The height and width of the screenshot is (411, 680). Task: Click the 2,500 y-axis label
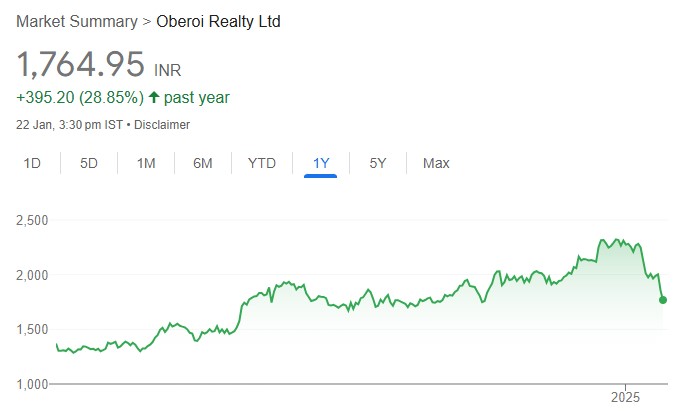click(x=34, y=219)
